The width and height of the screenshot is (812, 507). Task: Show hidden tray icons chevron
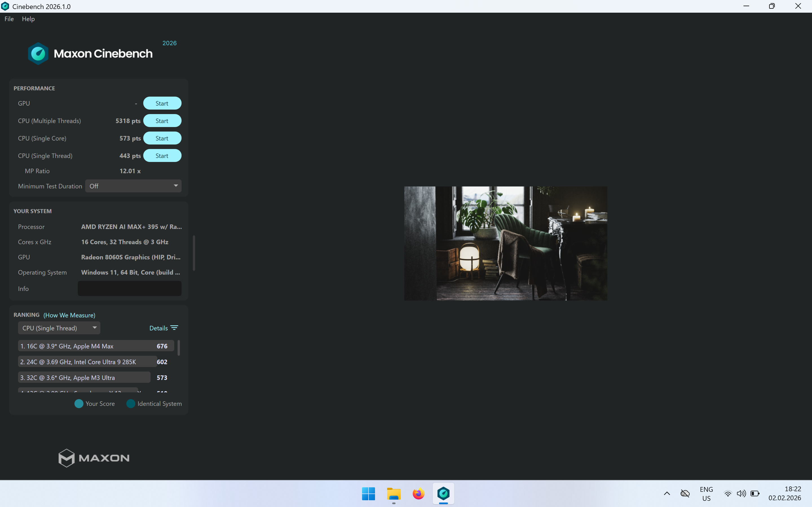(667, 493)
